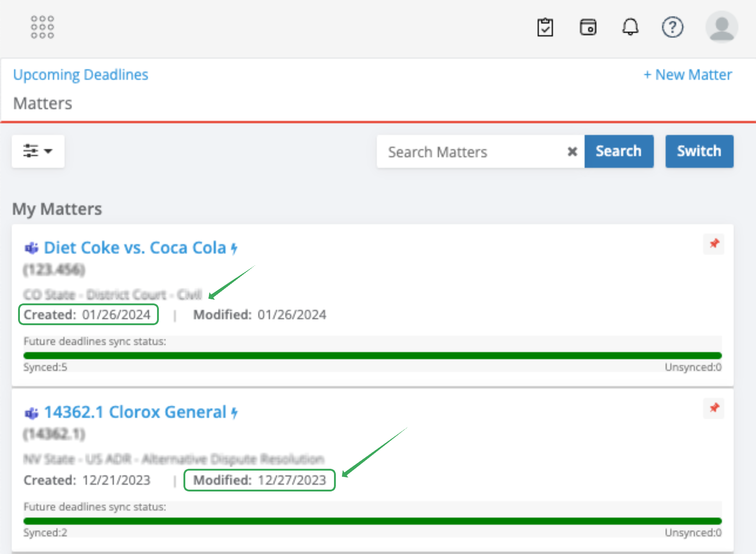Click Teams icon beside Clorox General matter
Viewport: 756px width, 554px height.
point(31,413)
